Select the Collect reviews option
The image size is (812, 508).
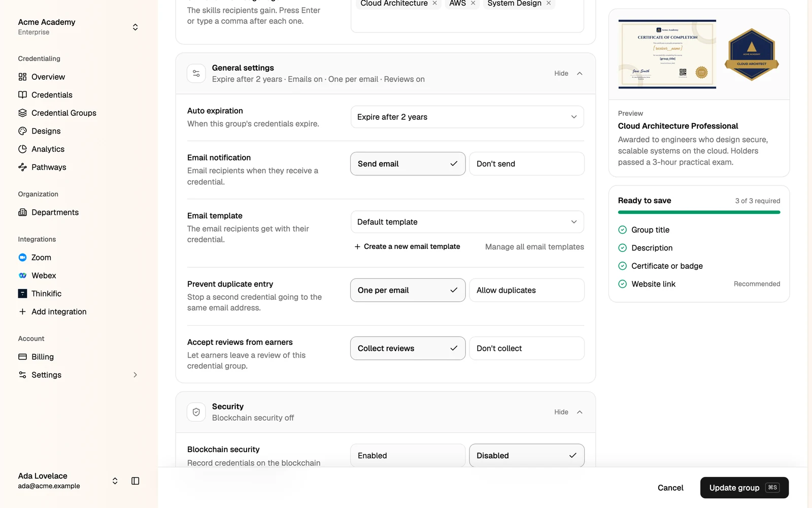coord(408,348)
